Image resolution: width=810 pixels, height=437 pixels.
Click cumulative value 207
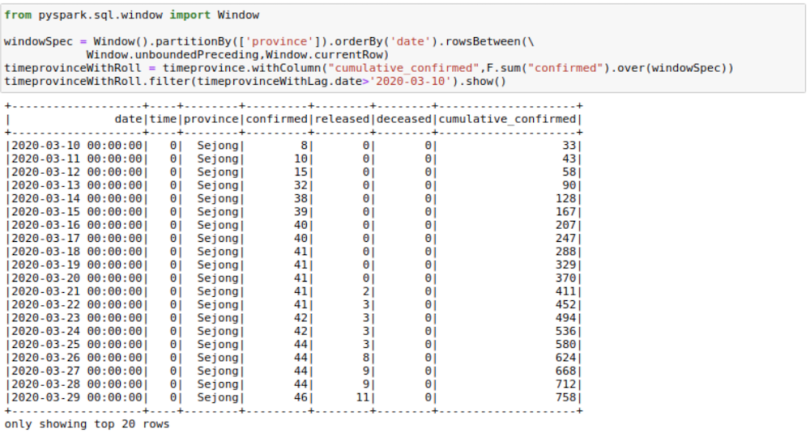(566, 225)
